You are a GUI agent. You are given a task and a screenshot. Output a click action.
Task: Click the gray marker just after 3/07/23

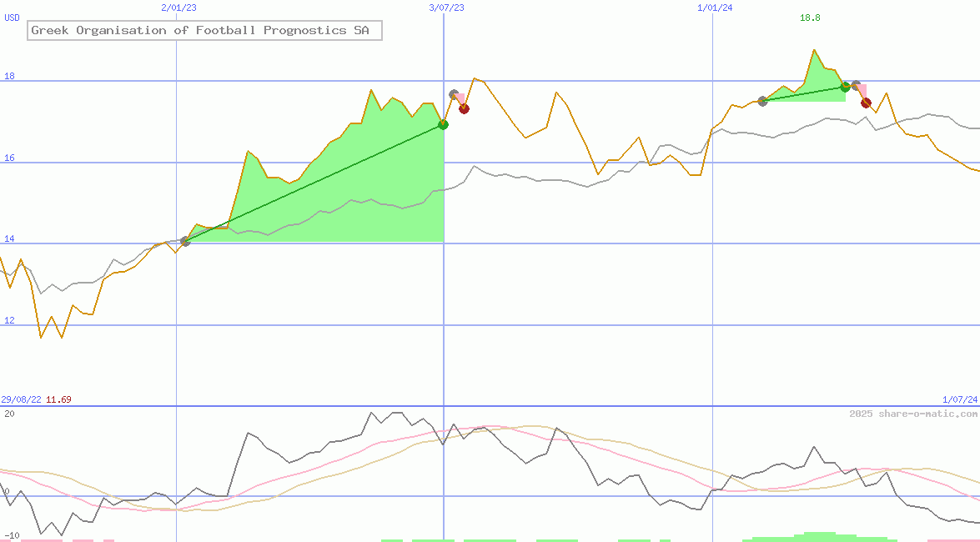[454, 94]
